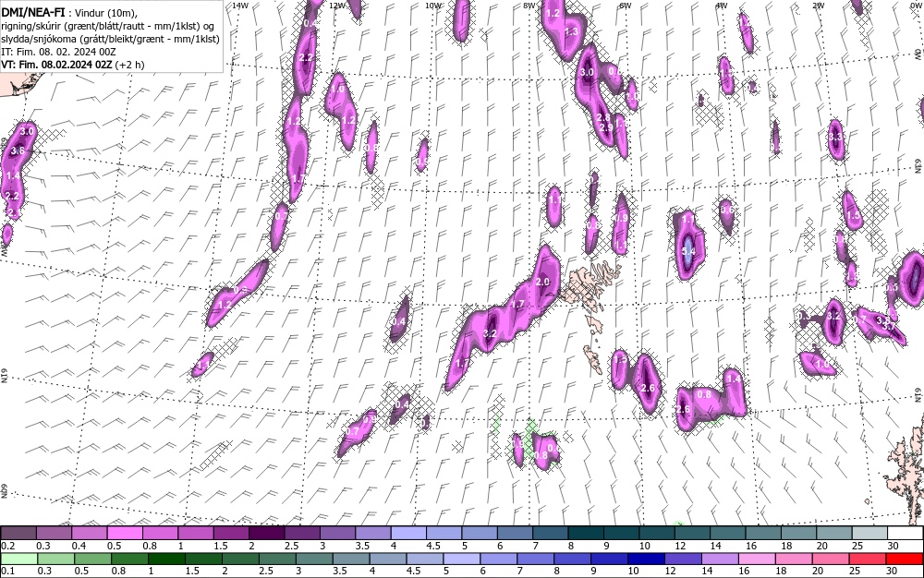Click the 3.6 precipitation value on the map
The width and height of the screenshot is (924, 578).
[18, 151]
